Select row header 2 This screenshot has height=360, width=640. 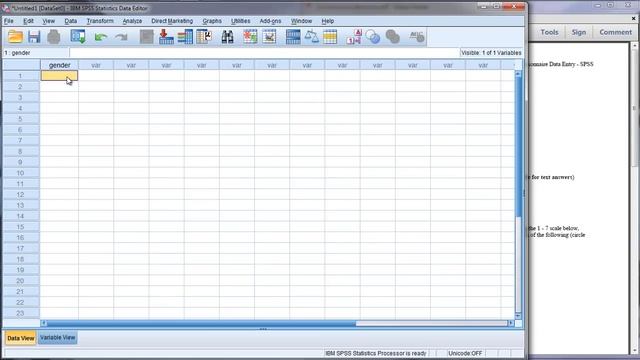pos(20,87)
